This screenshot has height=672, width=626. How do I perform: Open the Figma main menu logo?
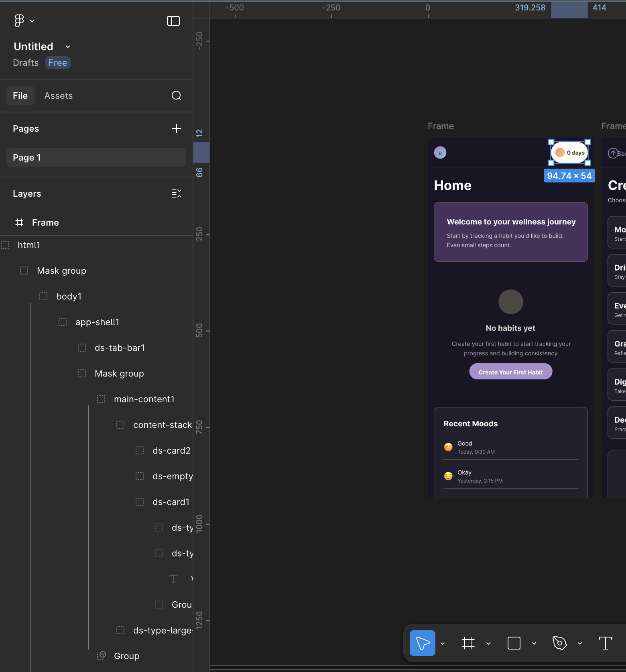coord(19,20)
